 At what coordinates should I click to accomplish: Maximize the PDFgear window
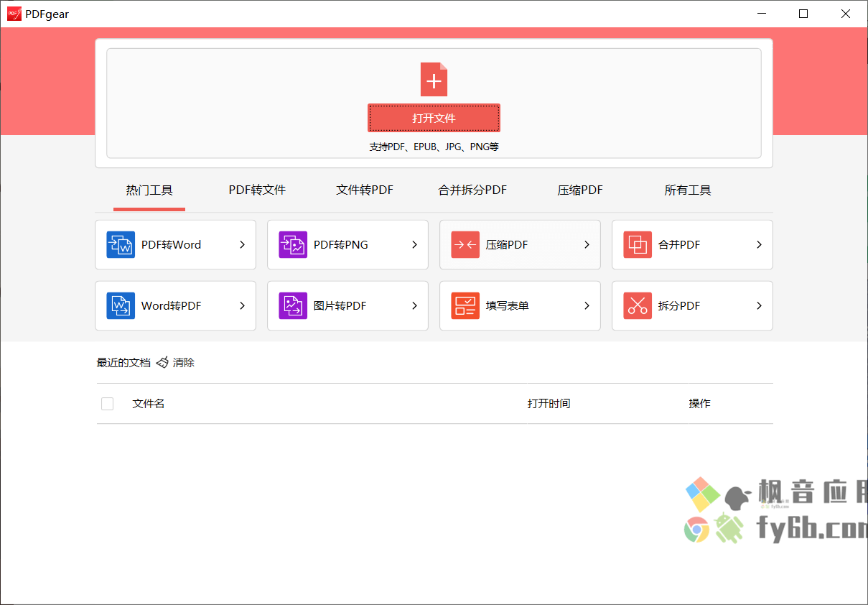[x=803, y=14]
